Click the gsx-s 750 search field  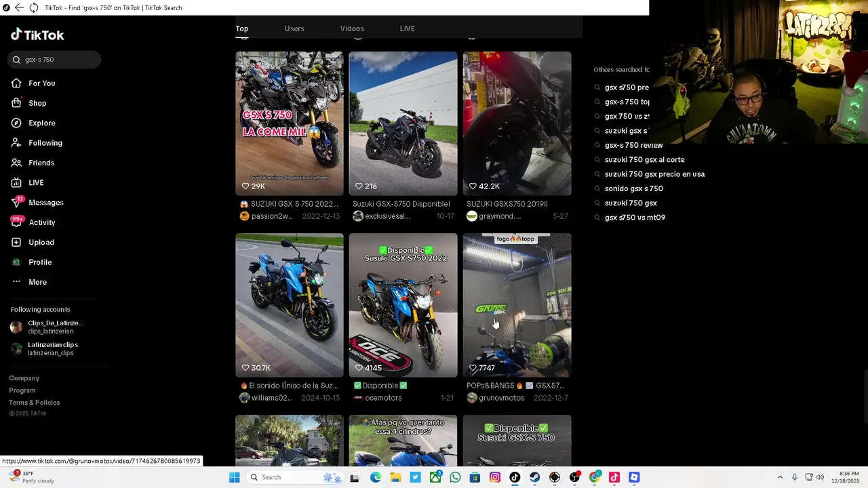55,60
